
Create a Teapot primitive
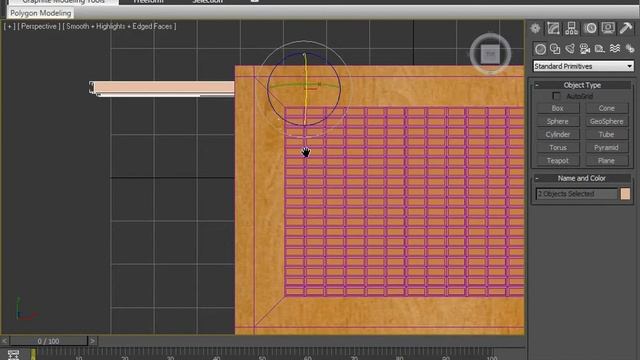point(558,160)
